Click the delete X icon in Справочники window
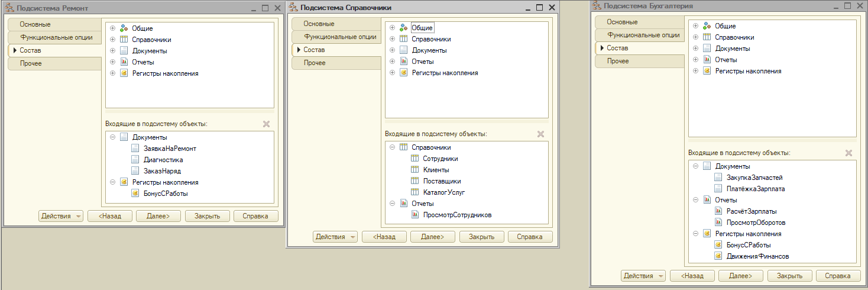Image resolution: width=868 pixels, height=290 pixels. 540,134
